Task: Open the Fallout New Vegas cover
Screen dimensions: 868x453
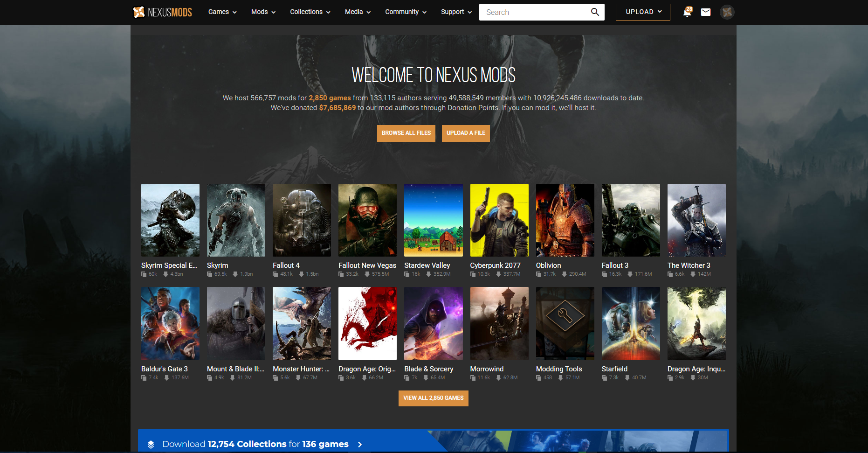Action: pos(367,220)
